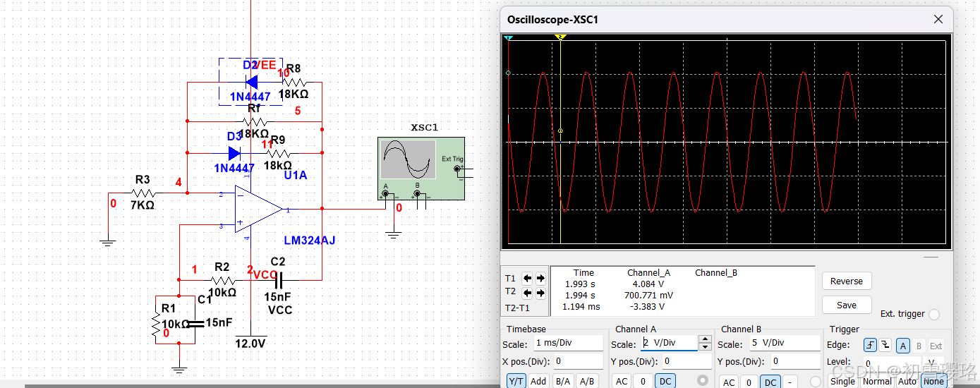Select falling edge trigger icon
Screen dimensions: 980x388
pyautogui.click(x=885, y=346)
